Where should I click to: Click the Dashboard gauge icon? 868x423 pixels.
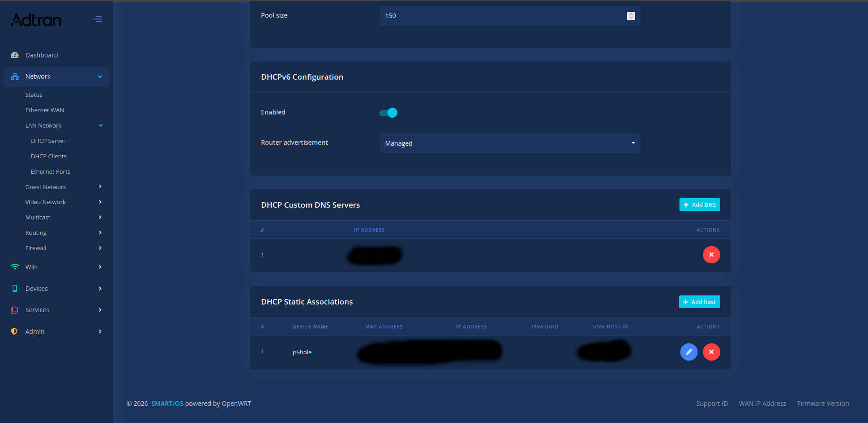pos(15,55)
